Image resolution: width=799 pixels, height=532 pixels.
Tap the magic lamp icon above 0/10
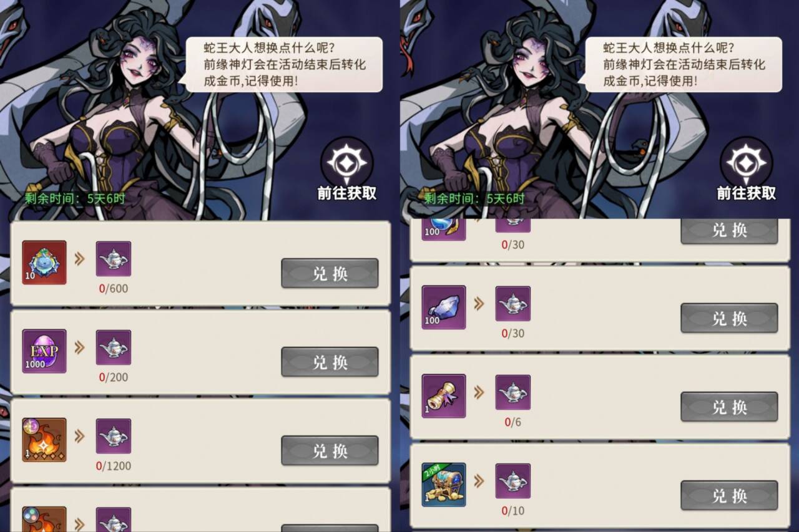(513, 481)
